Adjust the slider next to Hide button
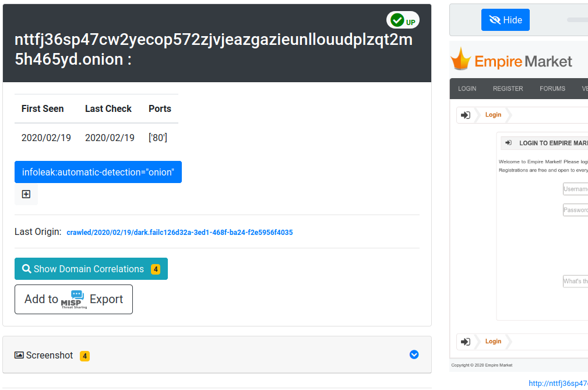This screenshot has width=588, height=390. [x=577, y=20]
